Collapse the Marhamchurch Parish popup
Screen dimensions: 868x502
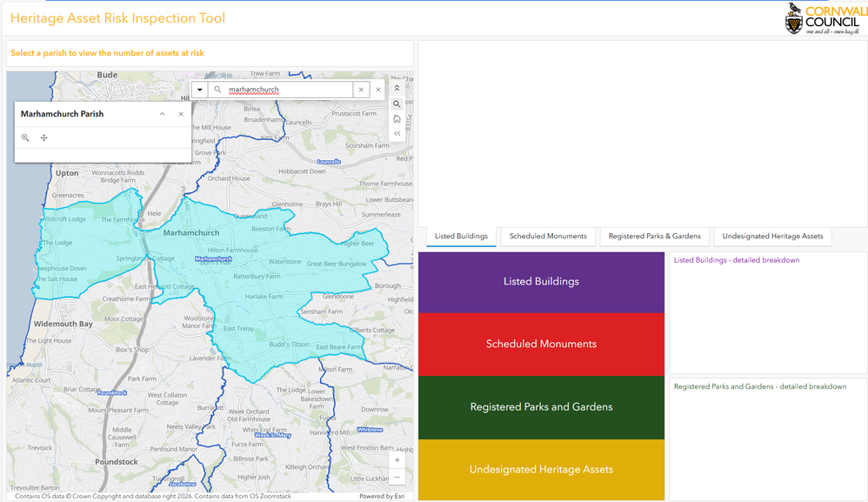[162, 114]
